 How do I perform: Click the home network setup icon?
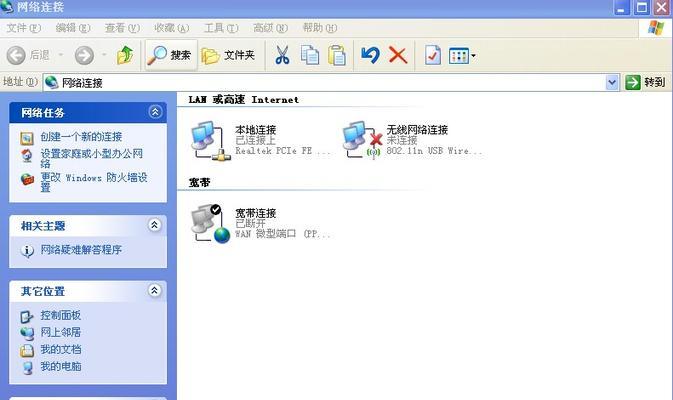(27, 155)
